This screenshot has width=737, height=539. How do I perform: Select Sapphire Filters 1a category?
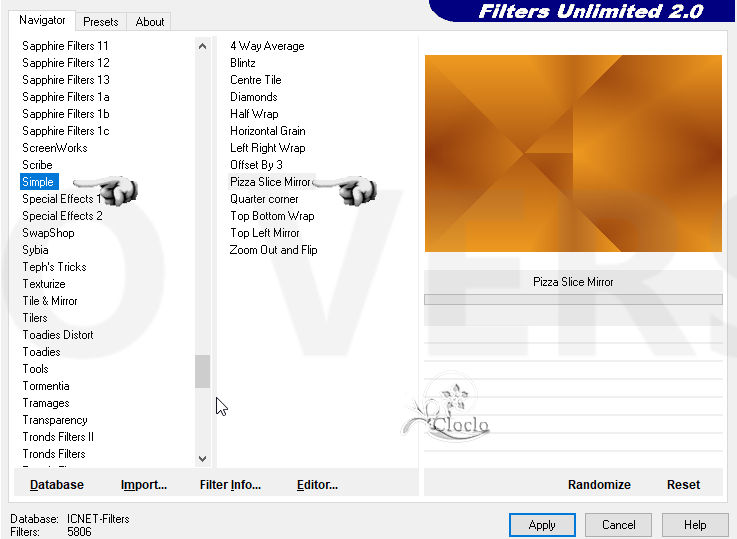tap(66, 97)
